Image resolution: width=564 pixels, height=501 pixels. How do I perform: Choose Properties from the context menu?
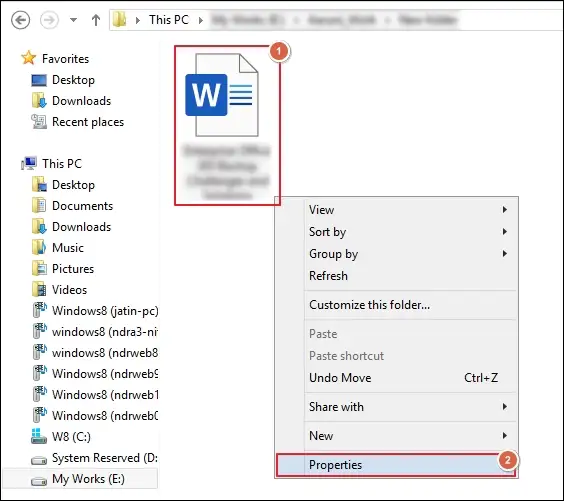(396, 465)
